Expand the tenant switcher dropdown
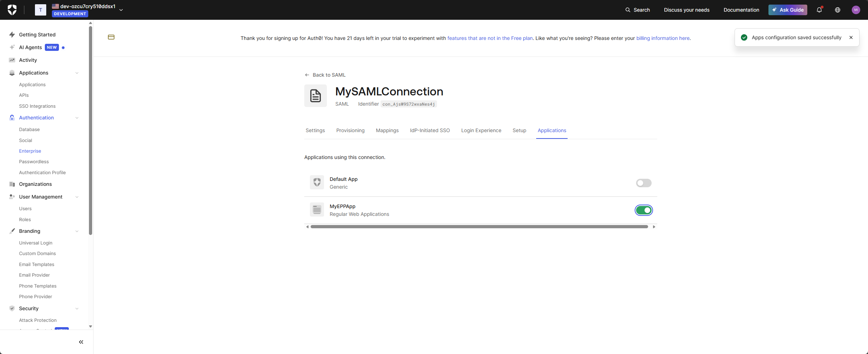The width and height of the screenshot is (868, 354). click(121, 10)
